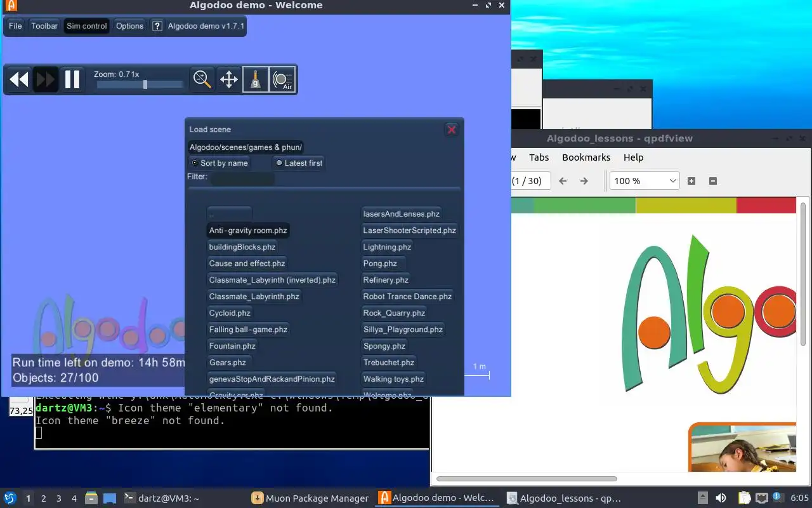Open the Help menu in qpdfview

pyautogui.click(x=633, y=157)
